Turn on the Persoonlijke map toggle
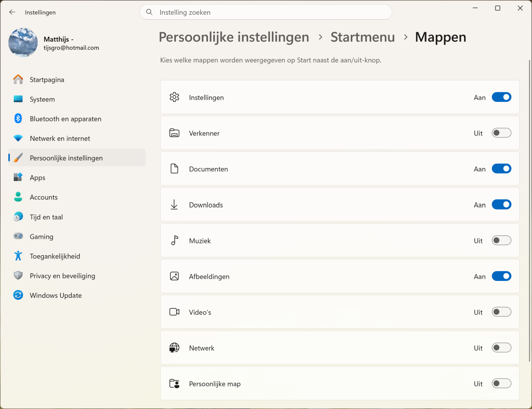Screen dimensions: 532x409 tap(501, 384)
